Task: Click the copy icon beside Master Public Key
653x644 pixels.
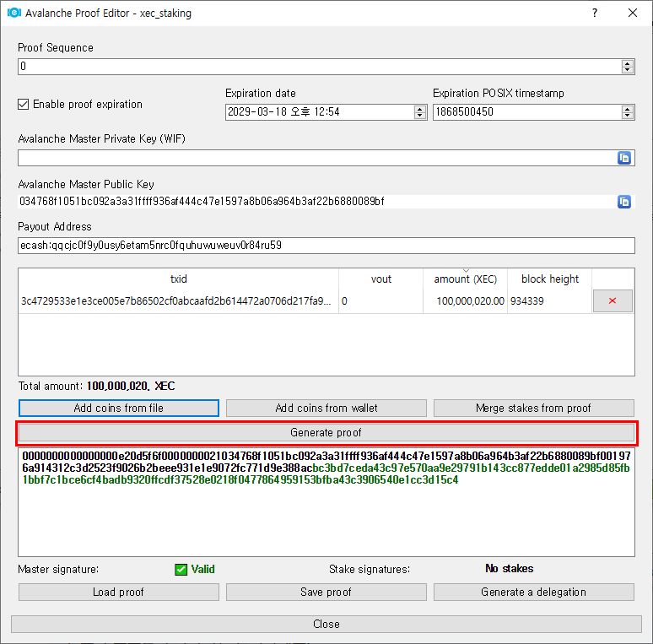Action: (624, 202)
